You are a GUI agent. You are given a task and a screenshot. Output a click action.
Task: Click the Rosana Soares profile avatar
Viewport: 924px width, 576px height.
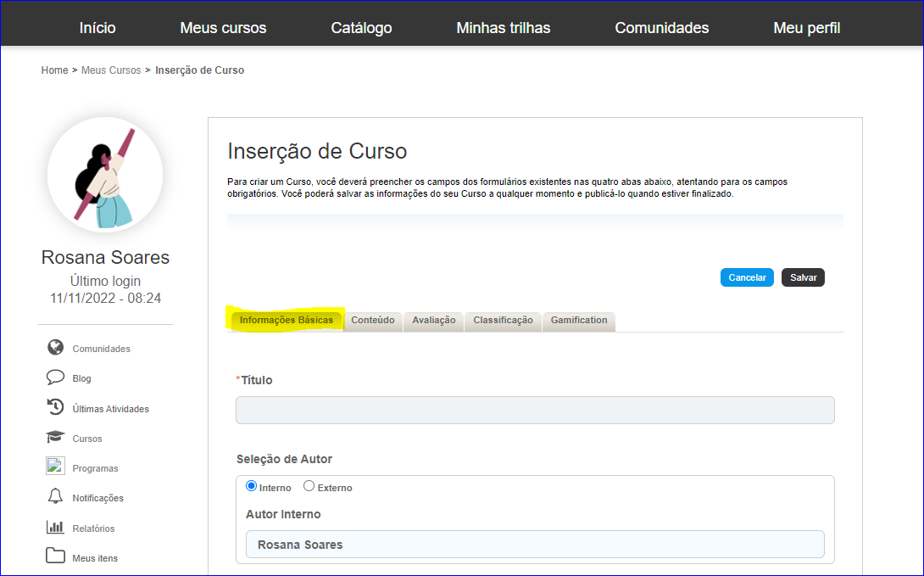click(105, 175)
